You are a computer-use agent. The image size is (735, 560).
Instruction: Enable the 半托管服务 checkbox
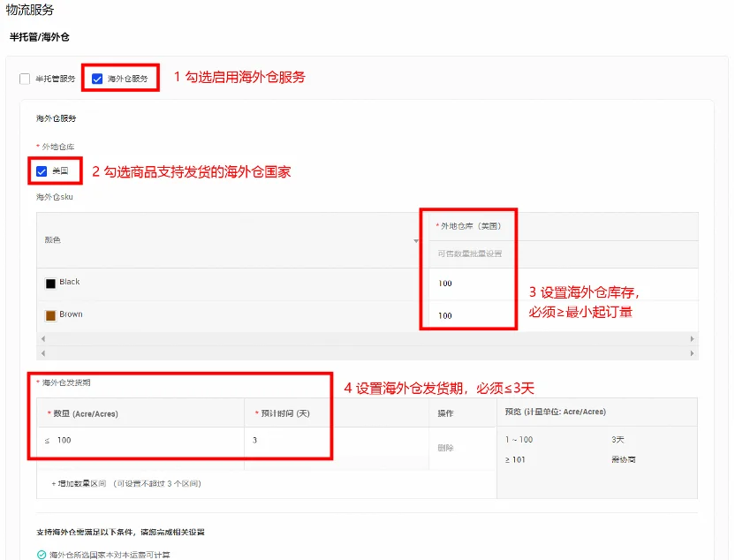25,79
